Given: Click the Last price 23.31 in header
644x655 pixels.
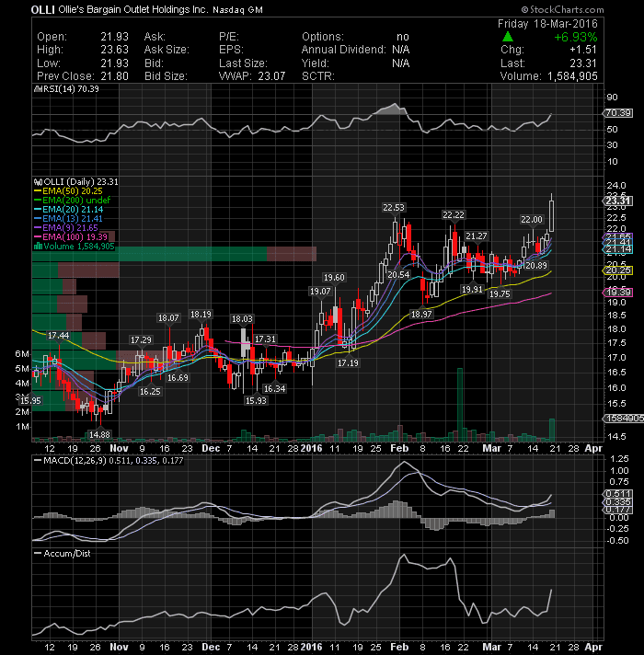Looking at the screenshot, I should [x=583, y=63].
